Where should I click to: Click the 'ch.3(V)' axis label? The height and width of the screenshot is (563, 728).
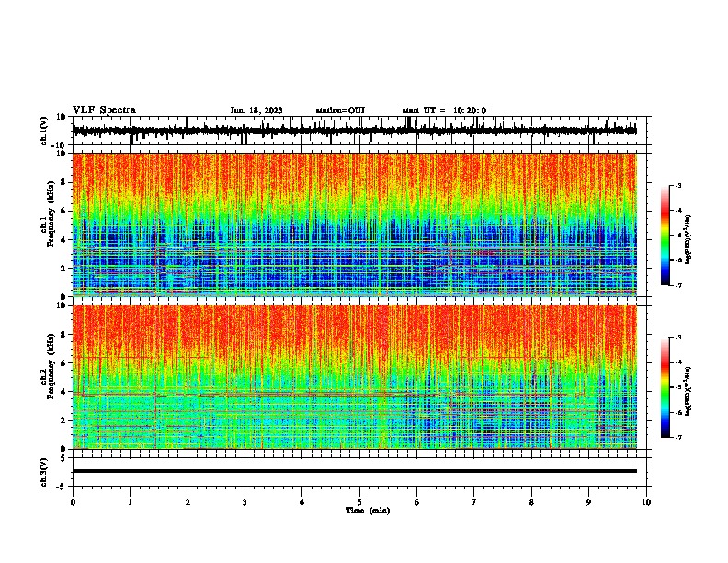point(44,472)
